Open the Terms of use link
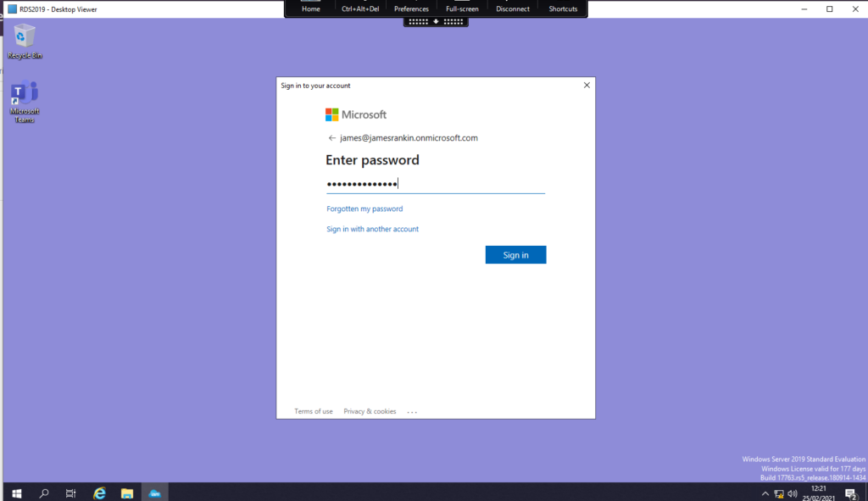 coord(314,411)
